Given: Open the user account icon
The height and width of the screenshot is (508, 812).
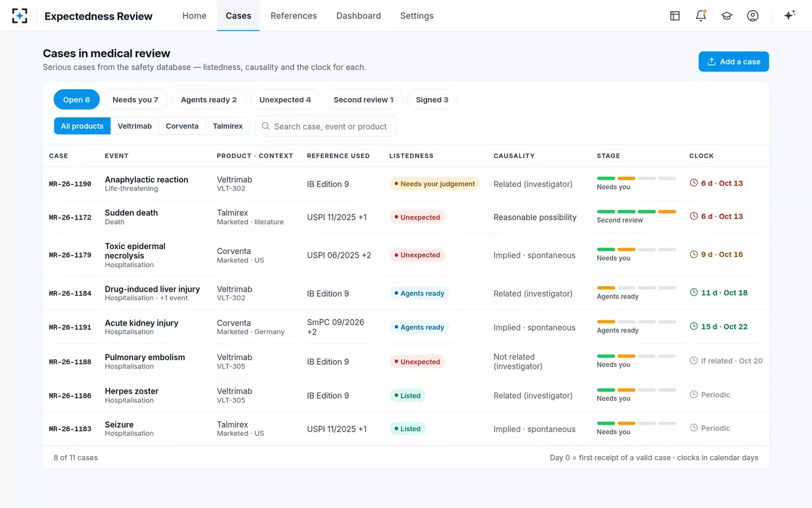Looking at the screenshot, I should 753,16.
